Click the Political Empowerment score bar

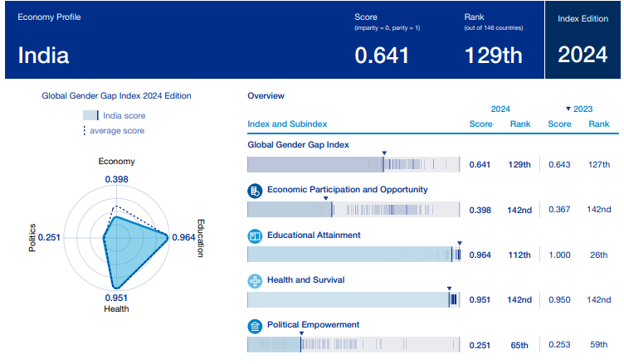tap(353, 344)
